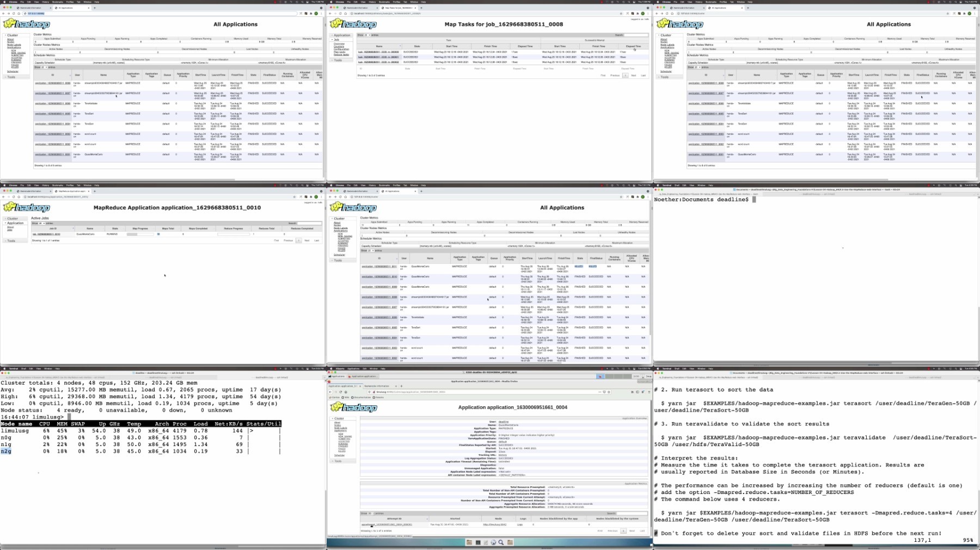Open the magnifier search icon in the desktop dock
The width and height of the screenshot is (980, 550).
click(501, 542)
